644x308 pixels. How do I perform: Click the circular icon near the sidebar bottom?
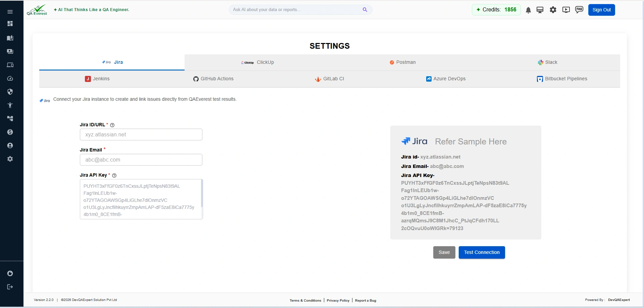pyautogui.click(x=10, y=273)
